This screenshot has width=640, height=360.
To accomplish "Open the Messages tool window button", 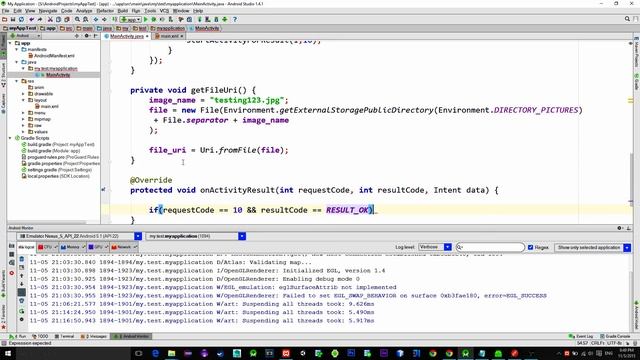I will tap(94, 336).
